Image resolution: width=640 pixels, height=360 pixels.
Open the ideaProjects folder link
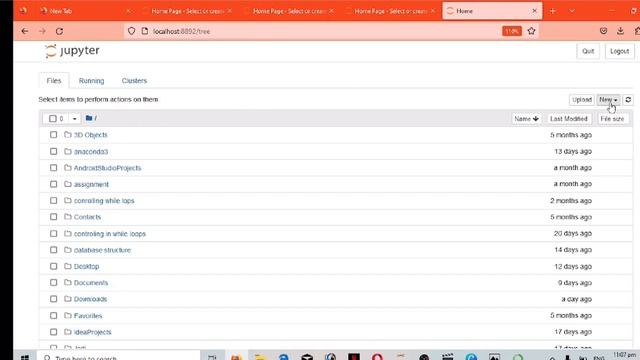pyautogui.click(x=93, y=332)
